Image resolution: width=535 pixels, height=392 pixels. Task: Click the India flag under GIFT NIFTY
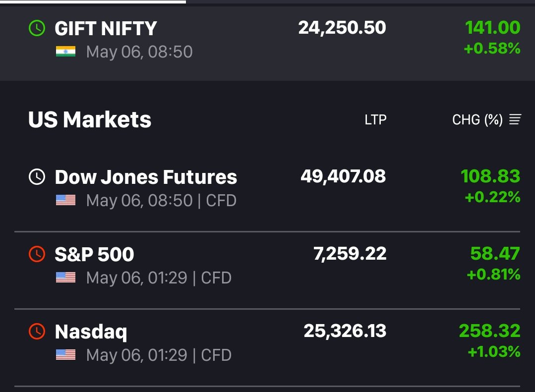(x=65, y=52)
